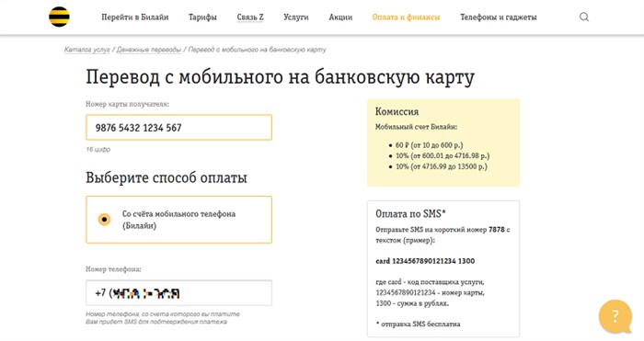
Task: Click the 'Оплата по SMS*' heading
Action: pyautogui.click(x=410, y=214)
